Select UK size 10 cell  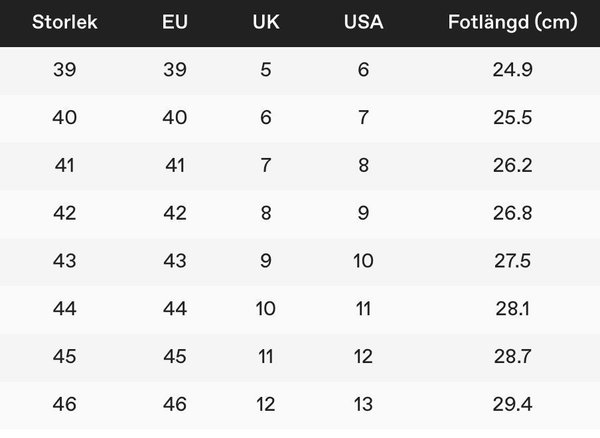pos(266,309)
